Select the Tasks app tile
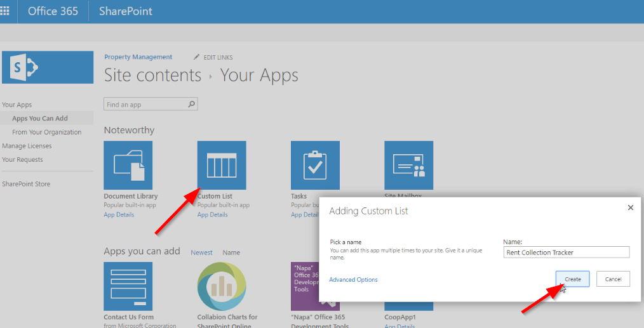This screenshot has width=644, height=328. click(316, 166)
